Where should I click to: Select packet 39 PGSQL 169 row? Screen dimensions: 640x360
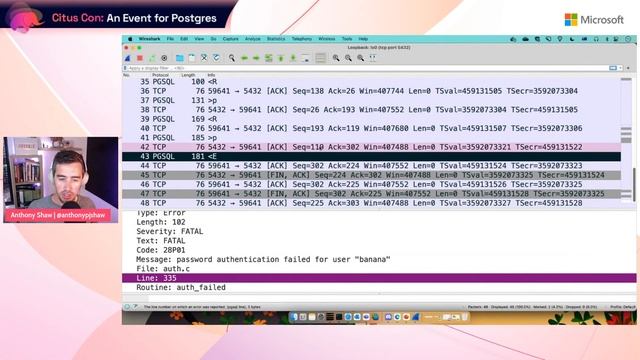pos(371,119)
